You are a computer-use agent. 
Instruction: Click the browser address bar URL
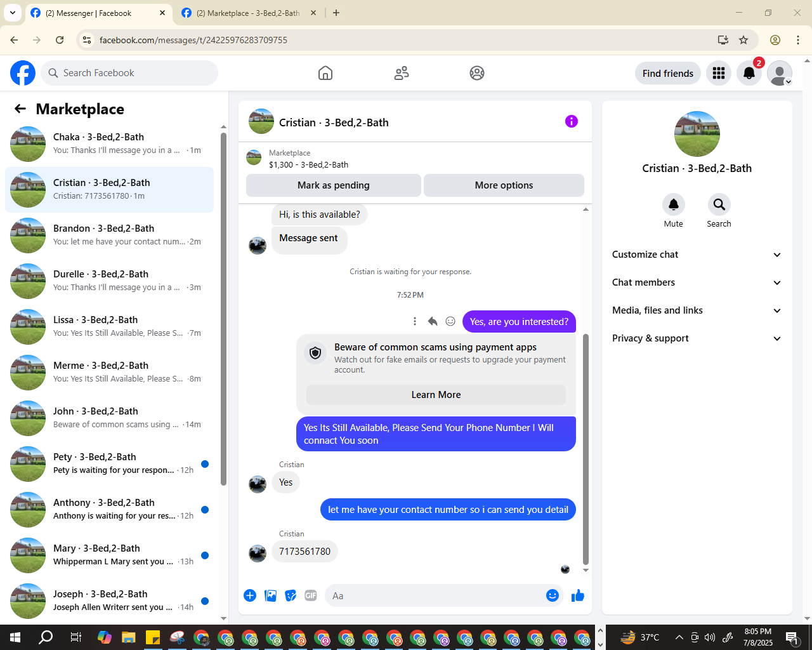[x=193, y=40]
